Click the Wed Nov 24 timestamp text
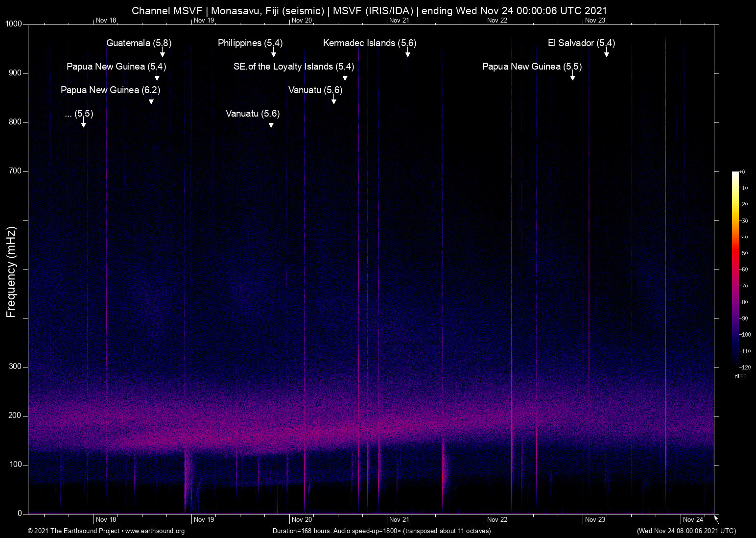The height and width of the screenshot is (538, 756). 685,531
